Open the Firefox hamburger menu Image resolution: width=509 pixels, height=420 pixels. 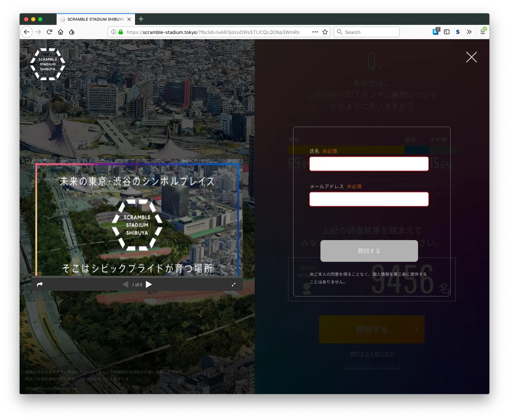483,32
